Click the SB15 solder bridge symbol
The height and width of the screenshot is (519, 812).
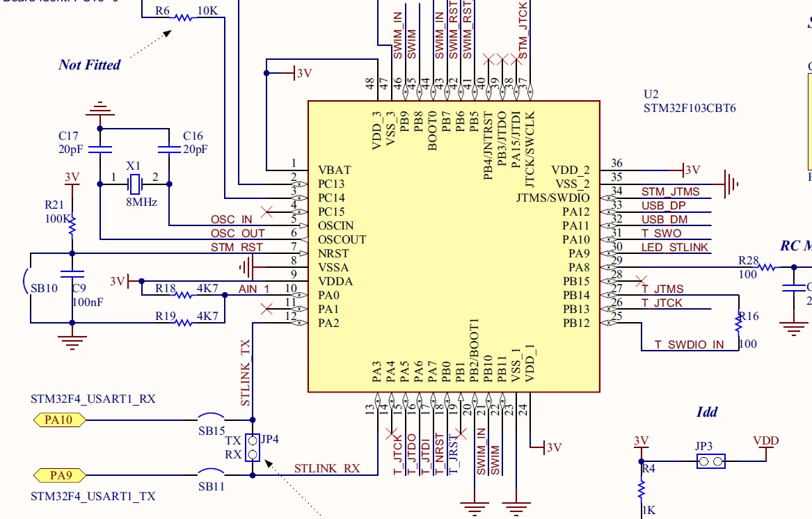[x=212, y=416]
